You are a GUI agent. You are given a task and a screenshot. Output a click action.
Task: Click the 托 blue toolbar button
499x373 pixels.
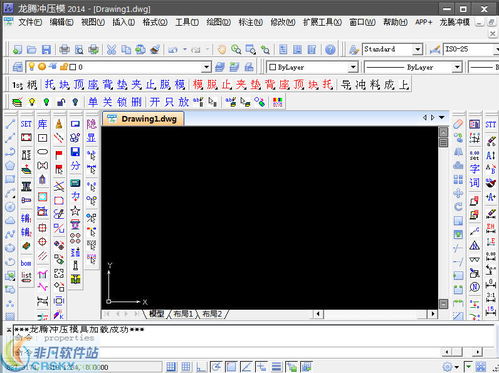click(x=49, y=85)
